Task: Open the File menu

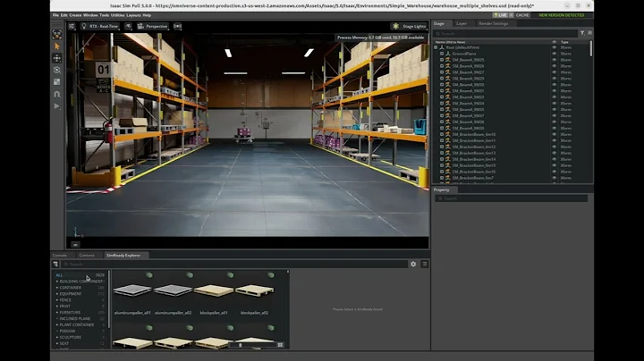Action: (x=55, y=15)
